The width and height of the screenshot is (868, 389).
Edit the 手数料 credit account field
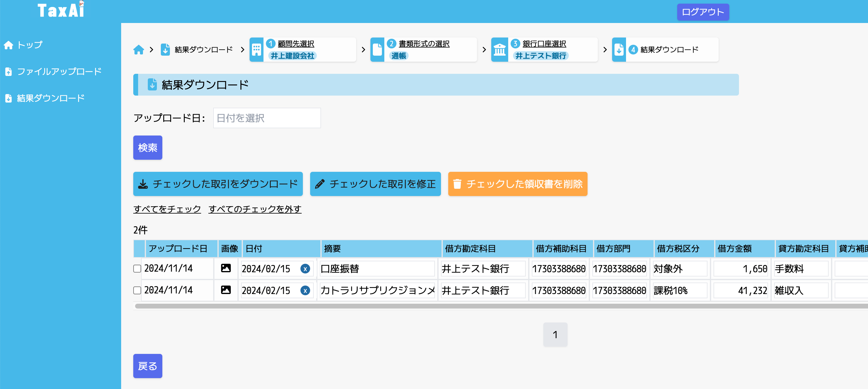point(801,269)
